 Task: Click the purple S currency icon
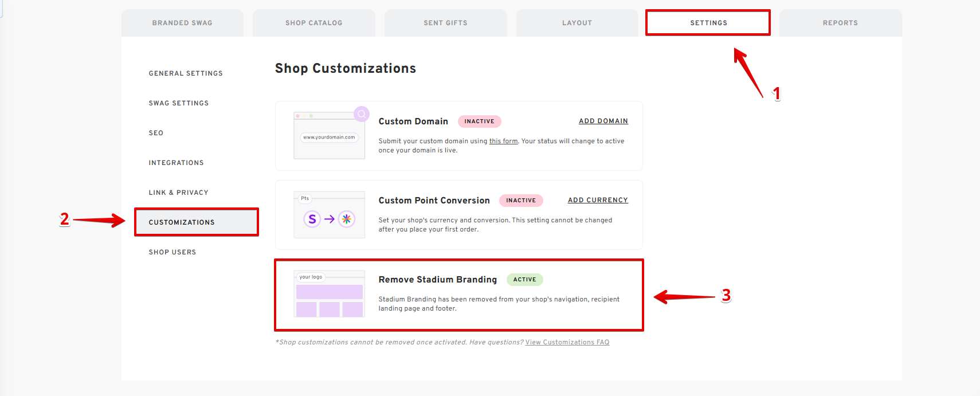click(x=312, y=219)
